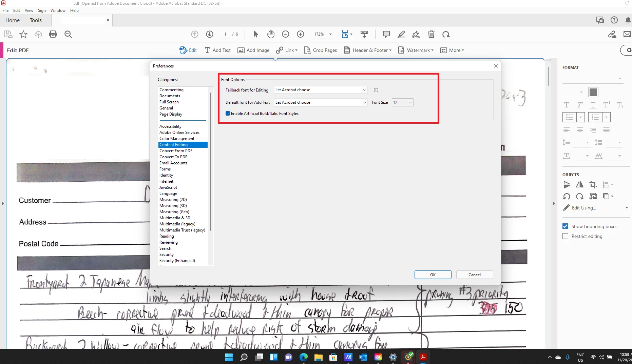
Task: Open Fallback font for Editing dropdown
Action: (321, 90)
